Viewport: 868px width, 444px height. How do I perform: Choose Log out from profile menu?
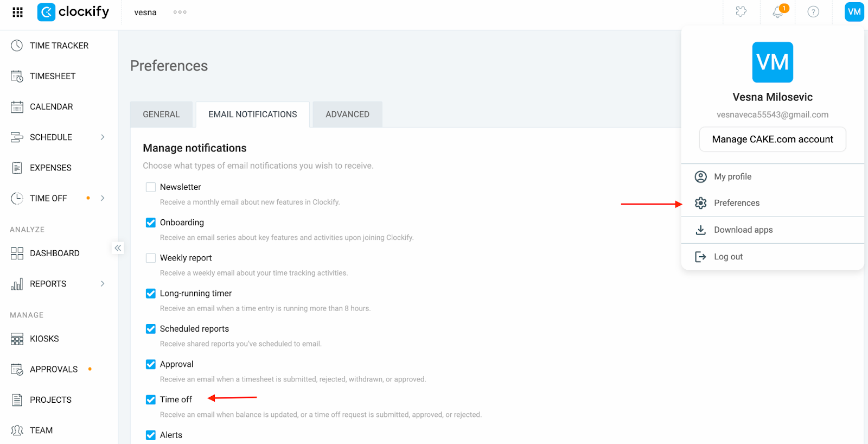773,257
